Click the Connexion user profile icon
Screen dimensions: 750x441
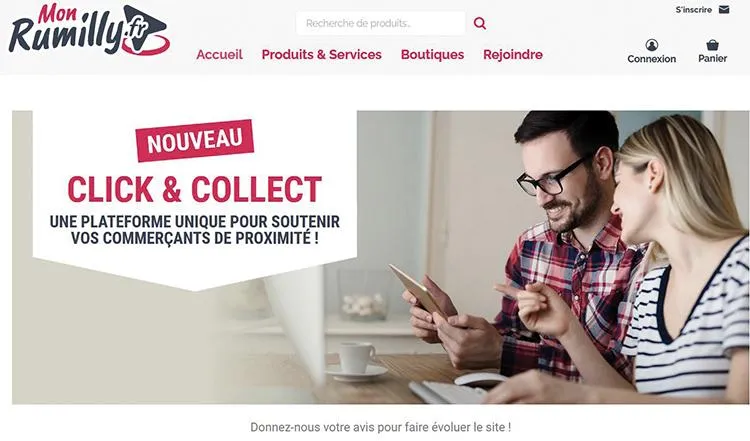(x=651, y=45)
